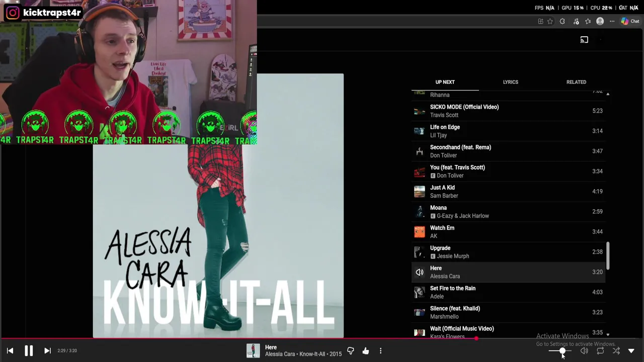Adjust the volume slider knob

tap(562, 351)
